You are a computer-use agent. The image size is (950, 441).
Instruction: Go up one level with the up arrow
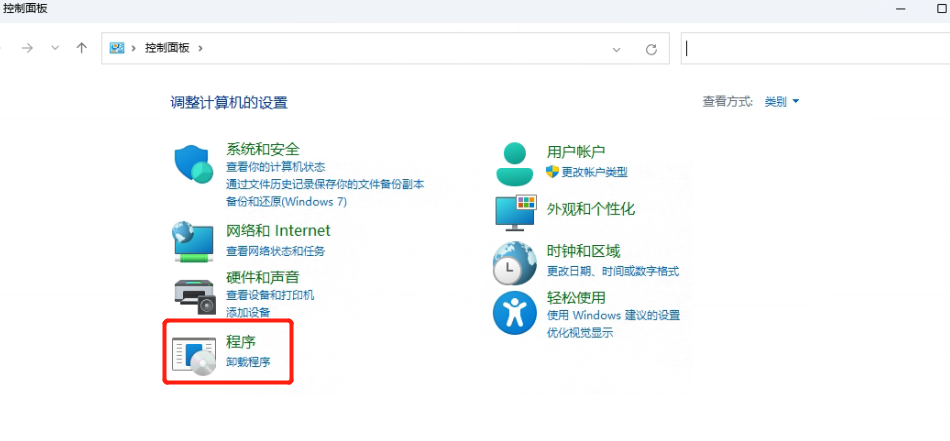click(x=82, y=48)
